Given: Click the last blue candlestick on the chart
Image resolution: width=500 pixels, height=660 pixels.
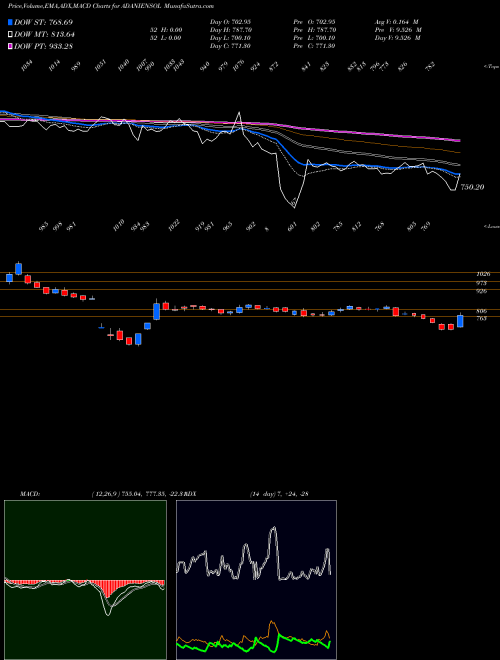Looking at the screenshot, I should click(460, 321).
